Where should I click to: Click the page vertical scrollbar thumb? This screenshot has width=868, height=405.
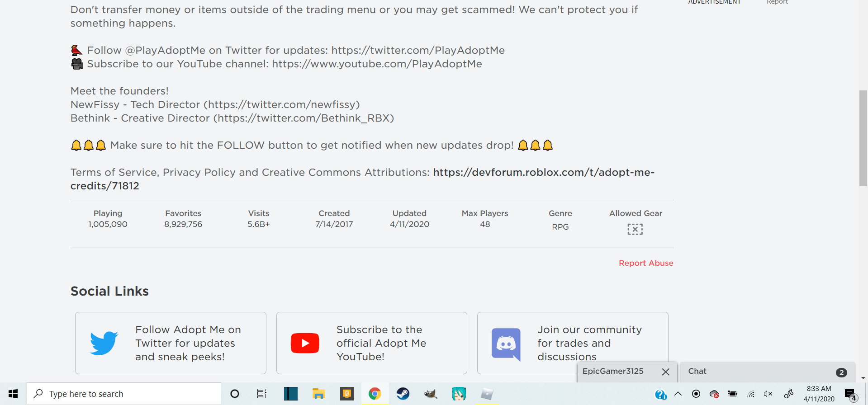pyautogui.click(x=863, y=138)
